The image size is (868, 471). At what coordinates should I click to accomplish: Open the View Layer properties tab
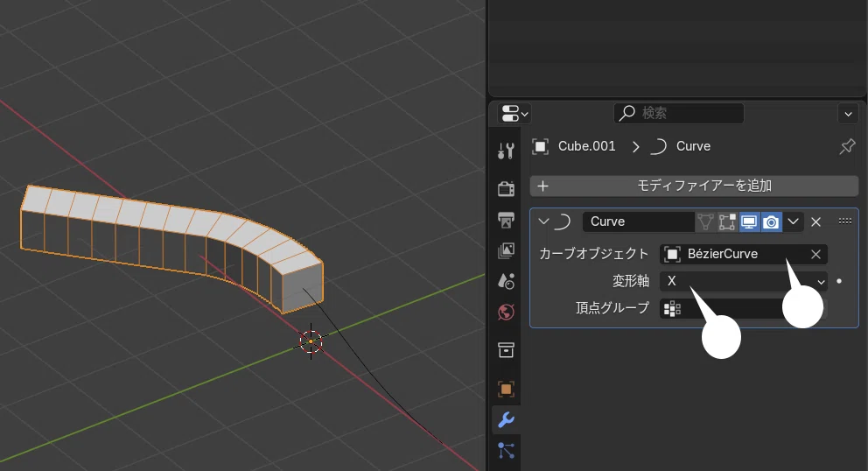[x=506, y=250]
